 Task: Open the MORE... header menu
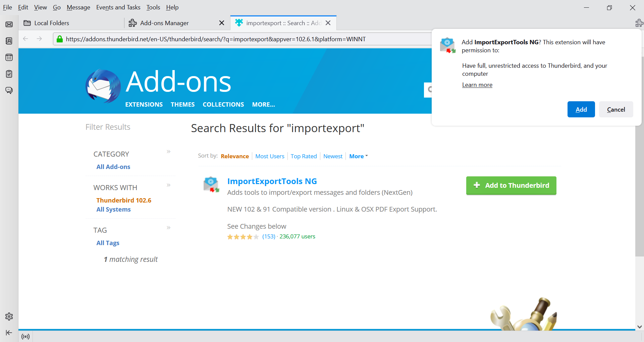tap(264, 105)
